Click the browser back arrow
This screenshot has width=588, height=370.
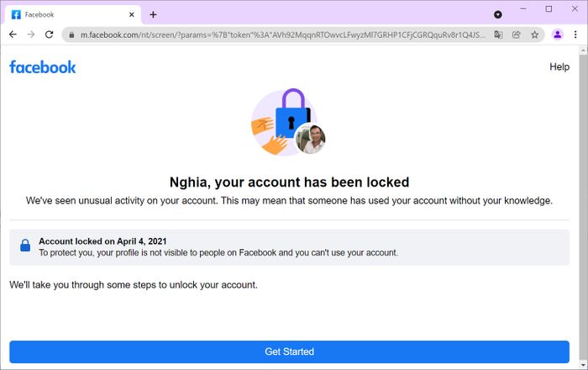pos(13,34)
